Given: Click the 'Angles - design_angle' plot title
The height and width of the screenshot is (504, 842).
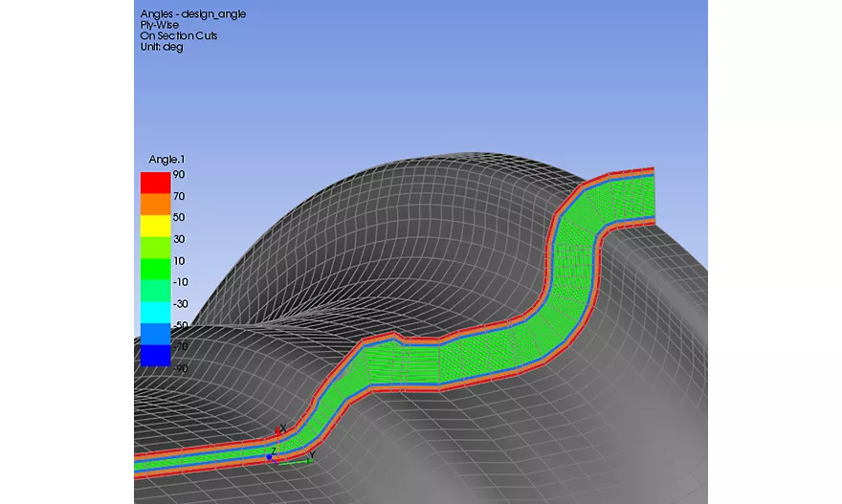Looking at the screenshot, I should pos(192,14).
